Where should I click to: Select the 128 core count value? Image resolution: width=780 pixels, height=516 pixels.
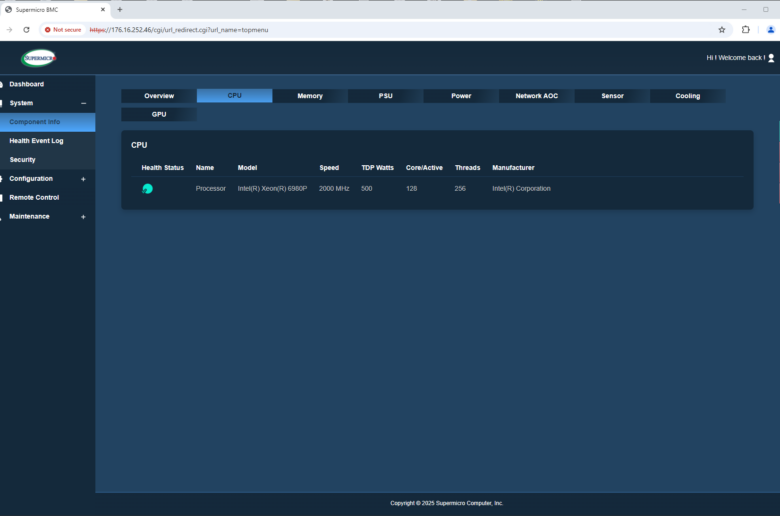(x=411, y=189)
